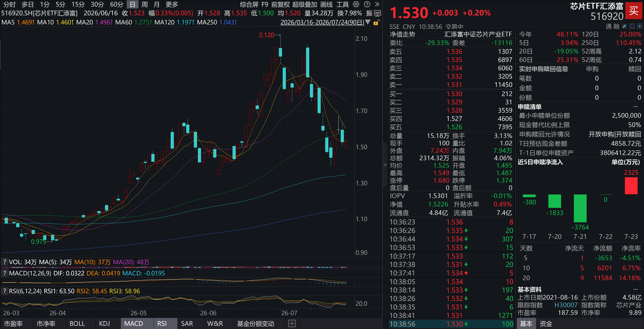
Task: Toggle the yellow date-range lock icon
Action: [376, 23]
